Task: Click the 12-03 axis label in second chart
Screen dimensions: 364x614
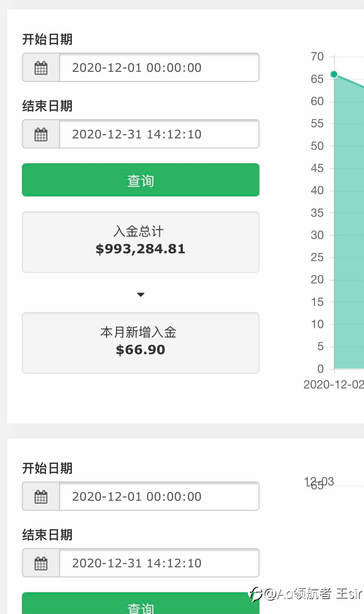Action: click(x=319, y=481)
